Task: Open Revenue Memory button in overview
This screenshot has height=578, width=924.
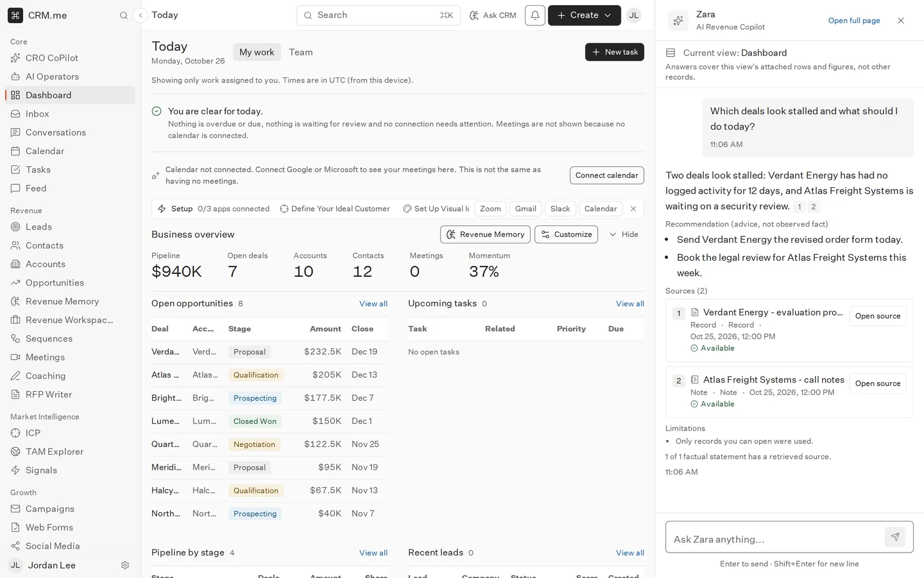Action: click(x=485, y=234)
